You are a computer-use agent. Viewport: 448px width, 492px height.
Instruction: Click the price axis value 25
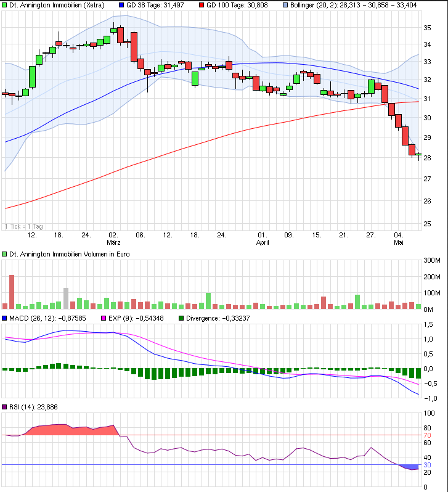pos(427,224)
